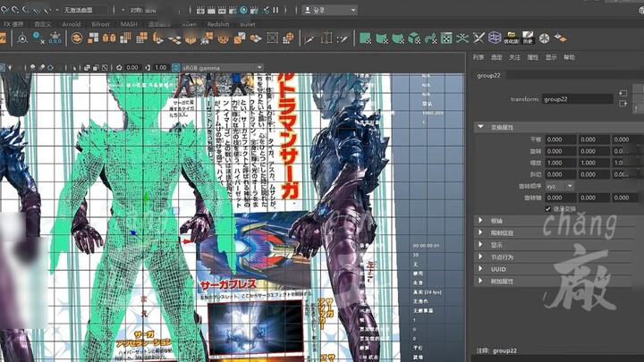Click the Mirror mesh shelf icon with two cylinders

pos(109,38)
